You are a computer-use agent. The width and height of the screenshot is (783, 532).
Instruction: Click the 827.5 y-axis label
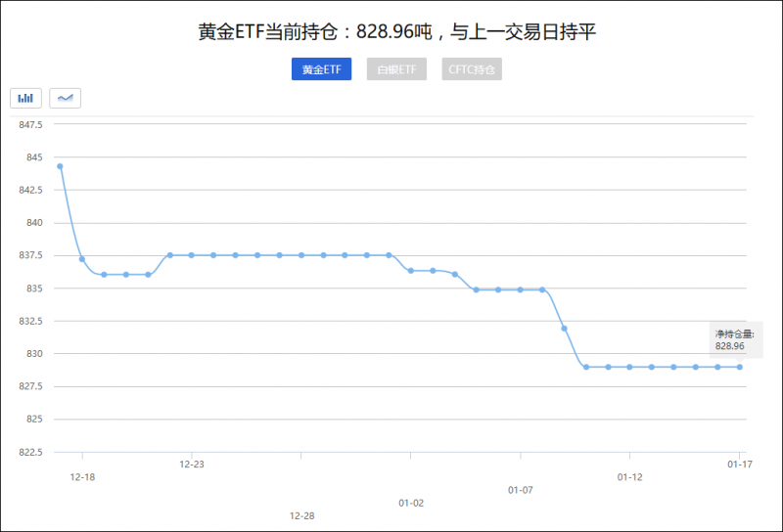click(x=31, y=386)
